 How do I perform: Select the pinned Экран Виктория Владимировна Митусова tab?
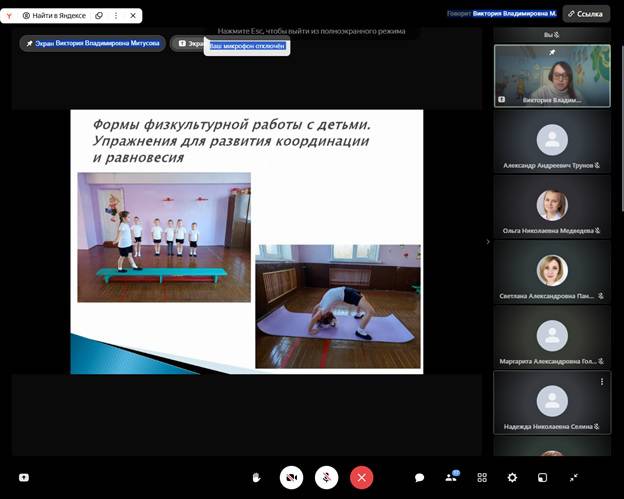point(92,43)
